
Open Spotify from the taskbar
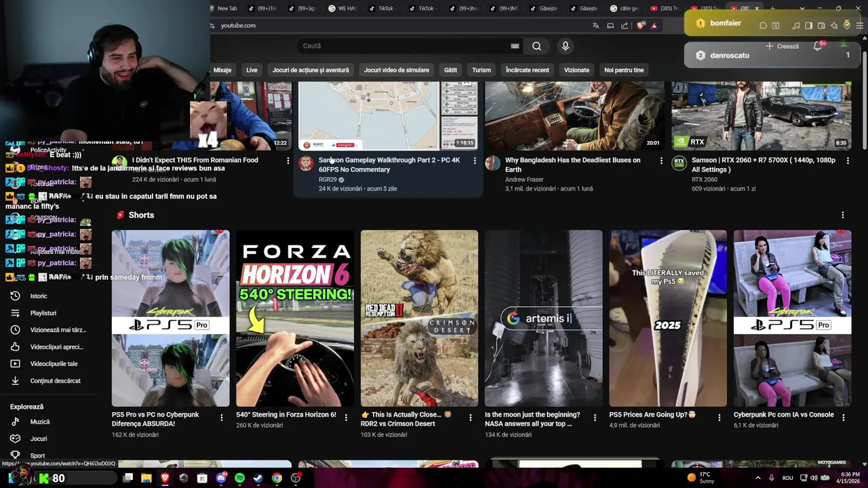239,478
